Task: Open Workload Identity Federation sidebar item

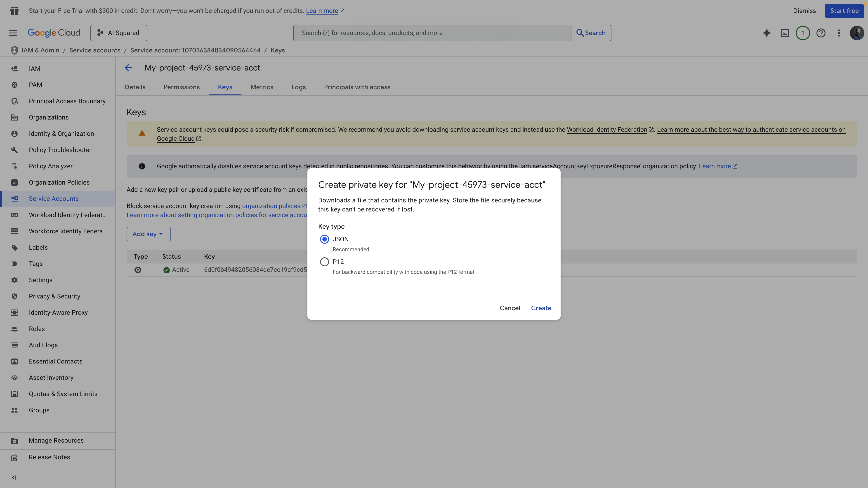Action: (58, 215)
